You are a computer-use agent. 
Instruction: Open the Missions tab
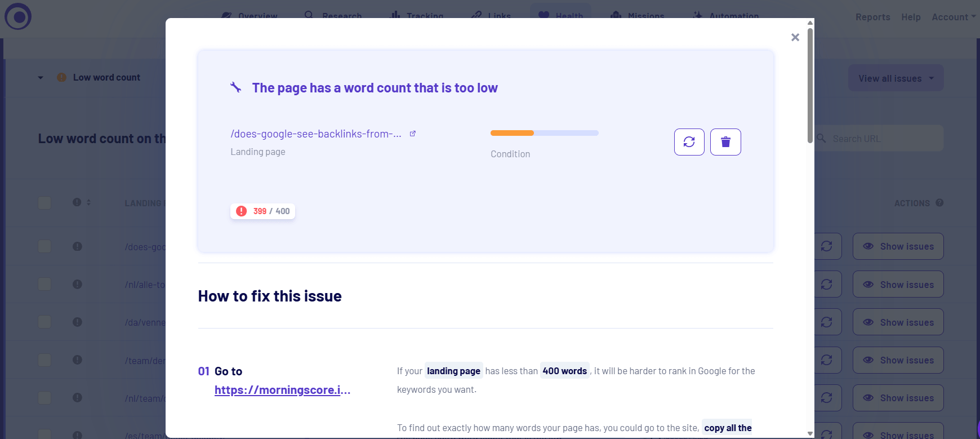(638, 16)
